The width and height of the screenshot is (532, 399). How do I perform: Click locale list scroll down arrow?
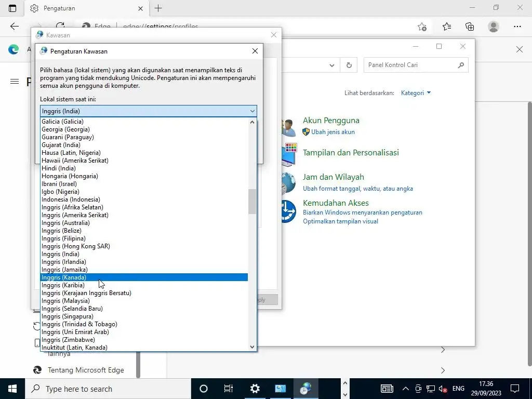click(252, 347)
